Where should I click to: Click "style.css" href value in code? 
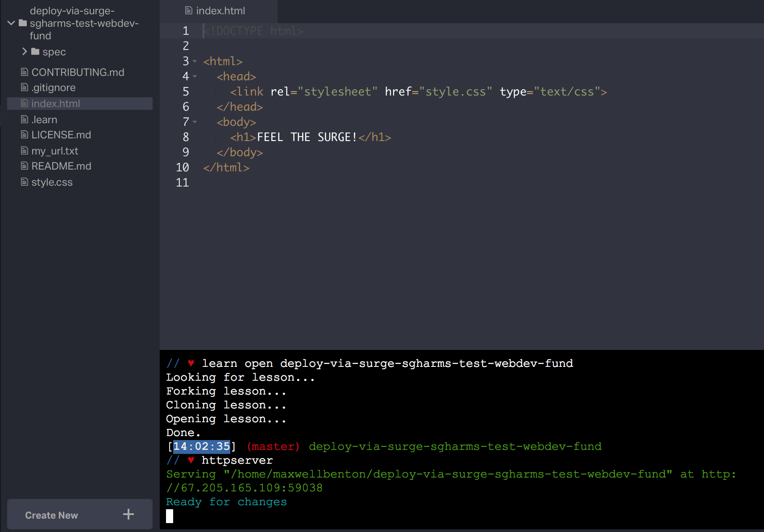tap(456, 91)
